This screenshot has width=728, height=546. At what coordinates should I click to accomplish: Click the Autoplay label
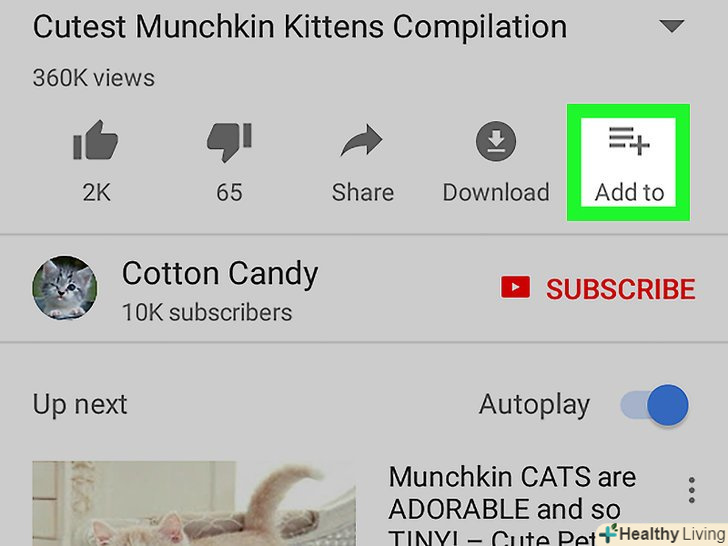tap(534, 405)
